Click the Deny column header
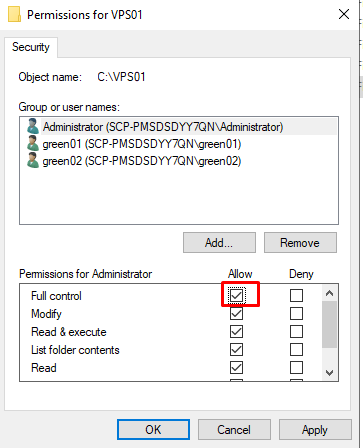This screenshot has width=363, height=448. click(301, 274)
